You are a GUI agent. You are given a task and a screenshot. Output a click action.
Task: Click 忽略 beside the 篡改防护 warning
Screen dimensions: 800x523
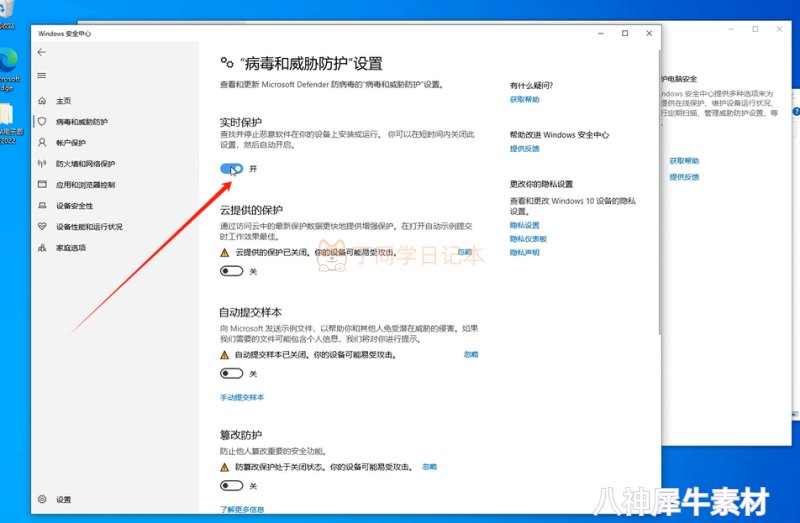pos(430,467)
